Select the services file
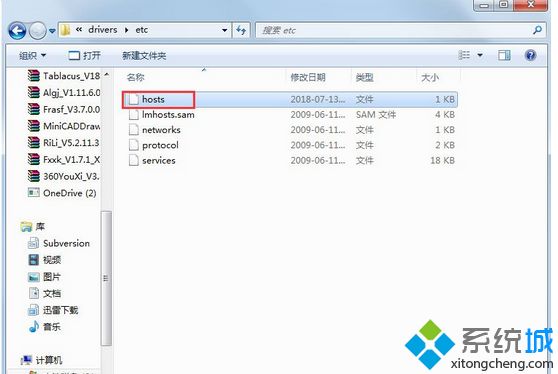This screenshot has width=558, height=374. coord(159,160)
